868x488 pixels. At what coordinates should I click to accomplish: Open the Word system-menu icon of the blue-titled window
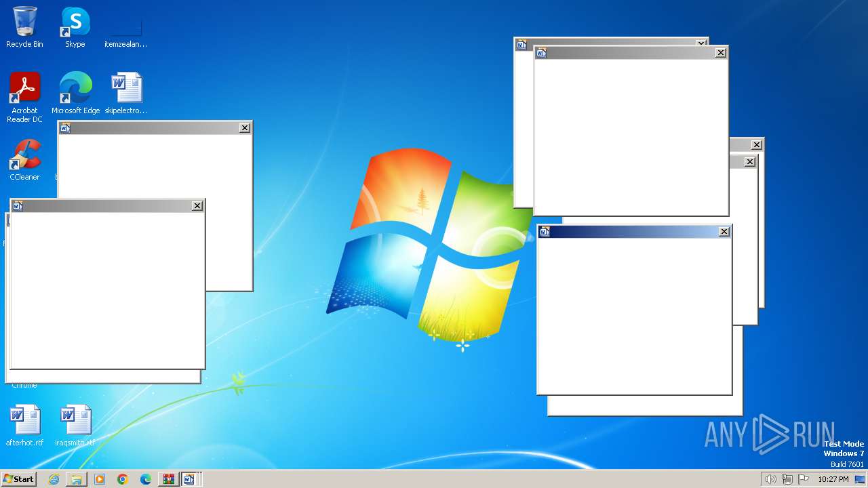tap(544, 232)
